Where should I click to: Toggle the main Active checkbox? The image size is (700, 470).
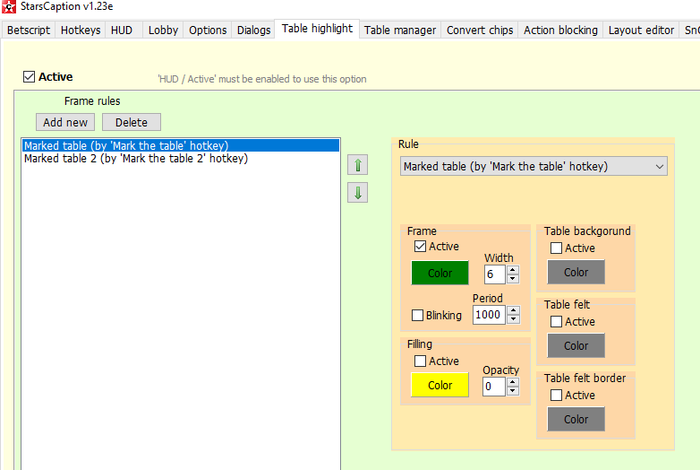point(29,77)
